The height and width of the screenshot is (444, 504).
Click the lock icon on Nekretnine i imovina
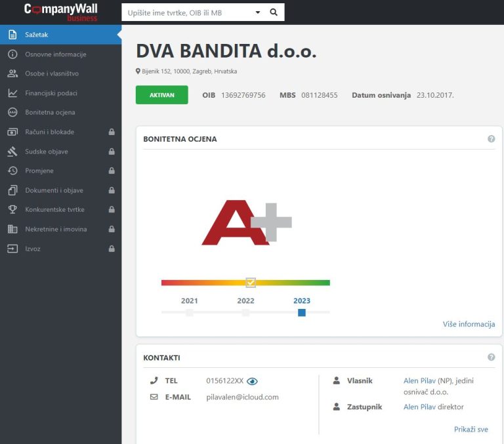[112, 229]
